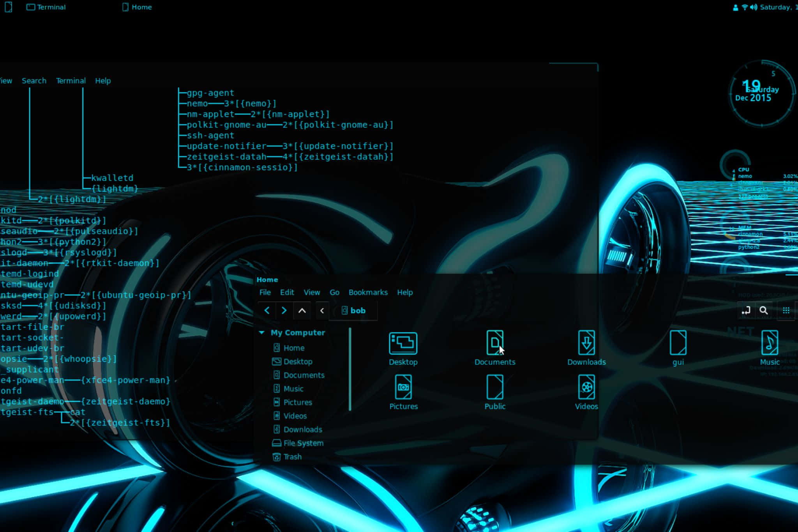Open the search magnifier in file manager
The width and height of the screenshot is (798, 532).
pos(764,311)
